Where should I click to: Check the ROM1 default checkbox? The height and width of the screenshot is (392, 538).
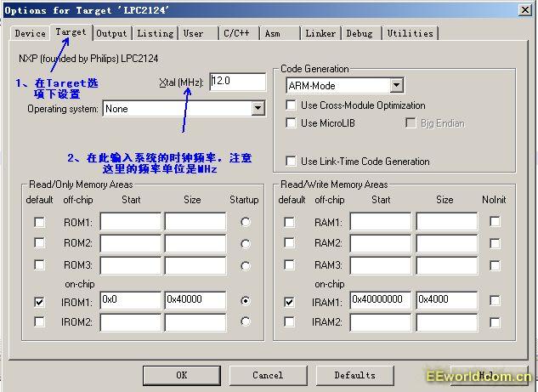[39, 223]
